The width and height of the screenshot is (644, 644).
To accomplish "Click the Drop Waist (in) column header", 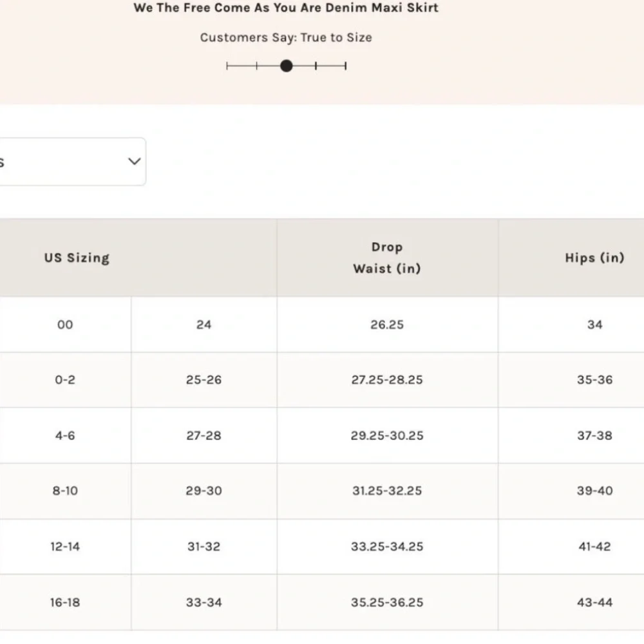I will (387, 258).
